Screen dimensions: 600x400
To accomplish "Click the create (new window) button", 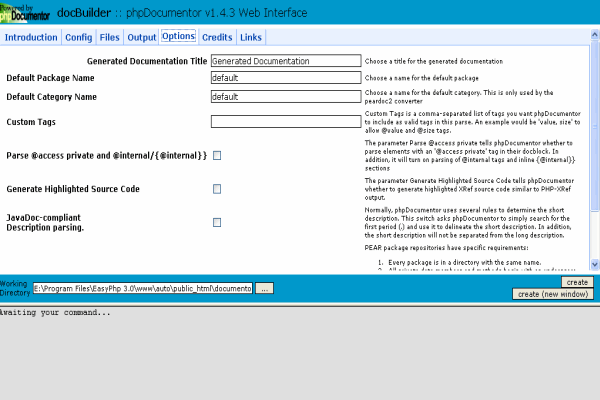I will point(552,294).
